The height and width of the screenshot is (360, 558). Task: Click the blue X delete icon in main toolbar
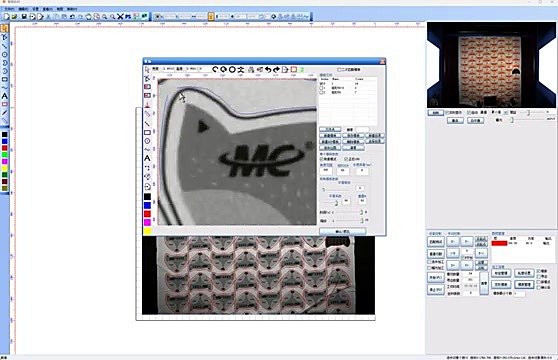[x=120, y=16]
